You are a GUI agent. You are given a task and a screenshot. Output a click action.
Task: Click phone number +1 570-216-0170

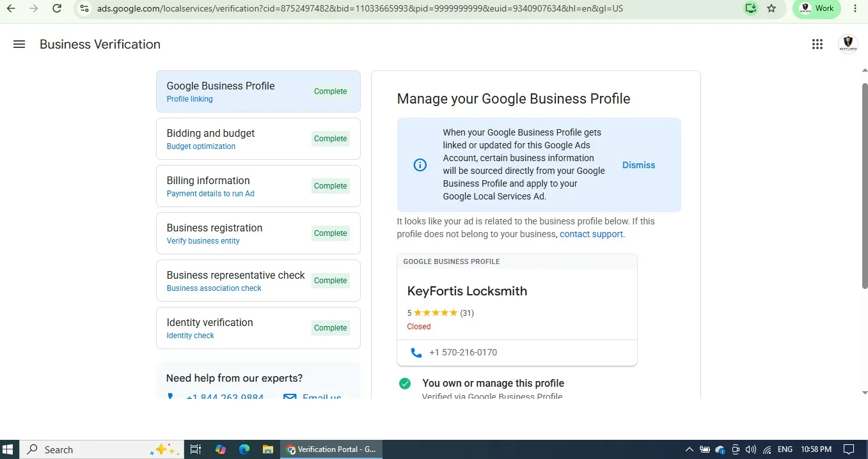click(x=463, y=352)
